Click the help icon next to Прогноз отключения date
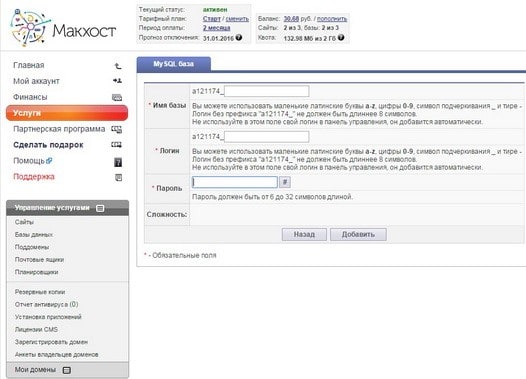526x379 pixels. click(239, 37)
